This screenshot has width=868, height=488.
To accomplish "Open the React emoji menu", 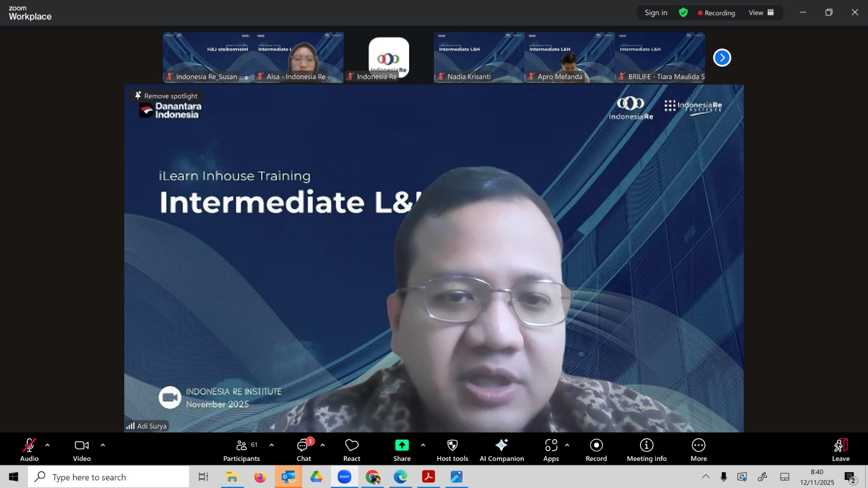I will click(352, 450).
